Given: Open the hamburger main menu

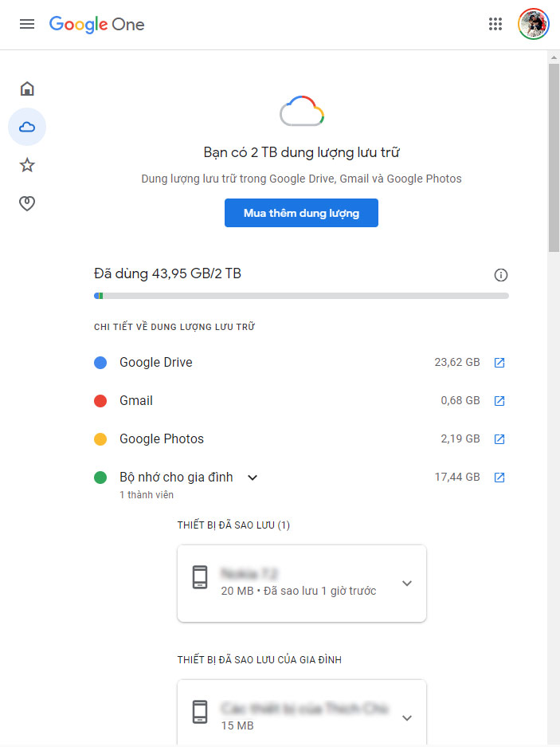Looking at the screenshot, I should [27, 24].
